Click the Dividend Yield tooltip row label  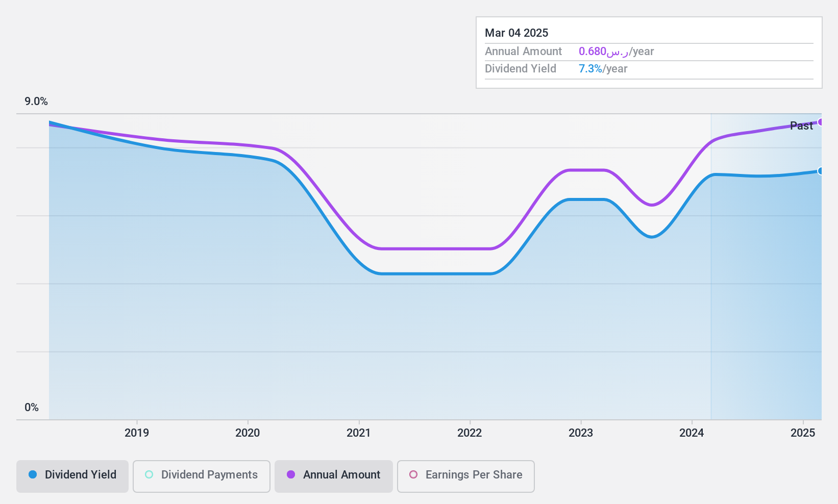[x=521, y=69]
